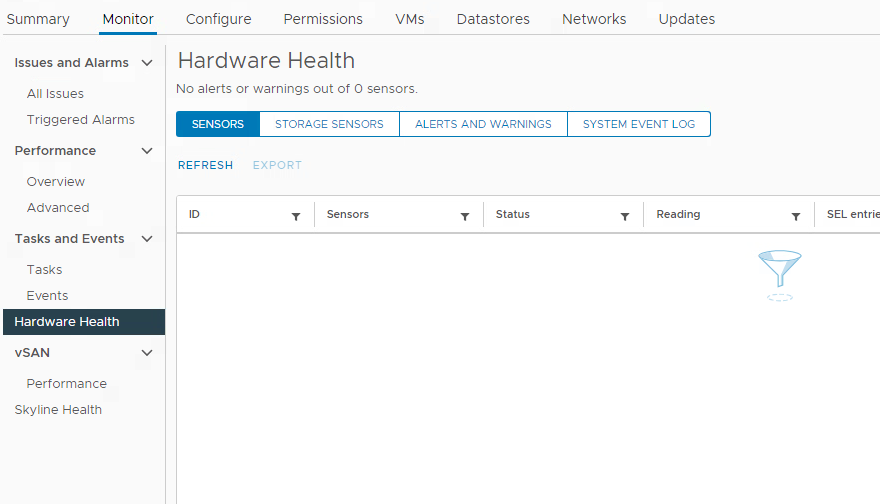This screenshot has height=504, width=880.
Task: Click the EXPORT link
Action: (x=277, y=165)
